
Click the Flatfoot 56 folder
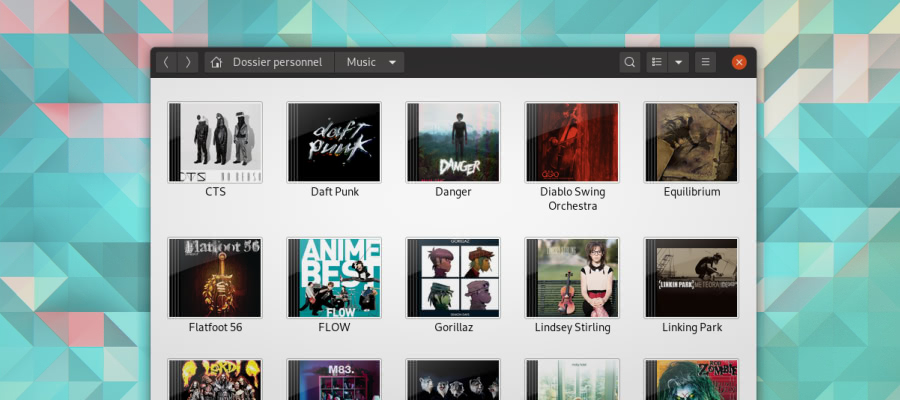[x=215, y=277]
